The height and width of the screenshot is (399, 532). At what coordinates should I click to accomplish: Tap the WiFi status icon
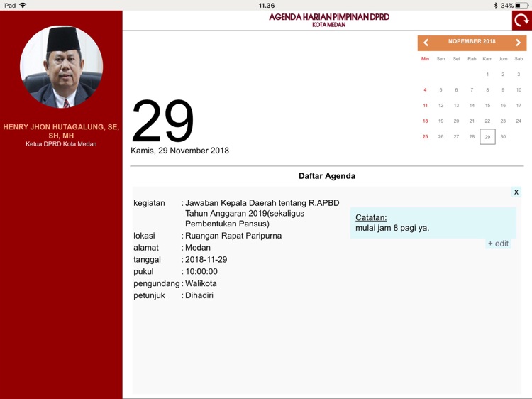tap(23, 5)
